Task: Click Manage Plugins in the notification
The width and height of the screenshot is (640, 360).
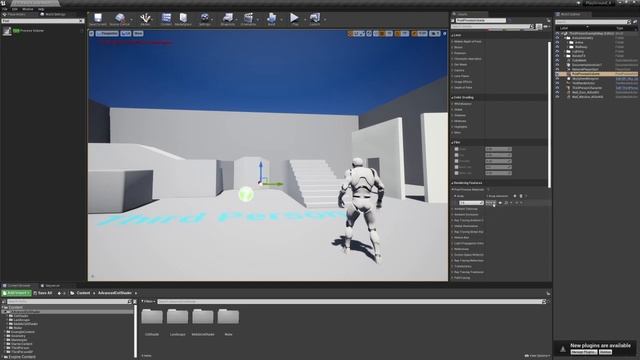Action: (584, 352)
